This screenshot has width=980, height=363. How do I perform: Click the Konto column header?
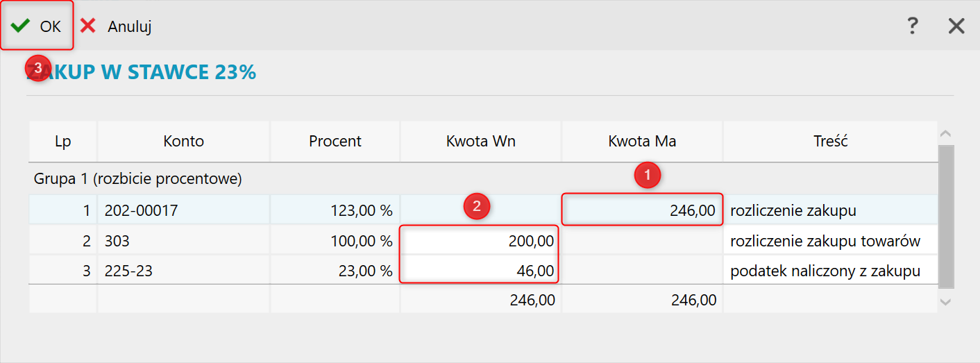click(x=183, y=142)
